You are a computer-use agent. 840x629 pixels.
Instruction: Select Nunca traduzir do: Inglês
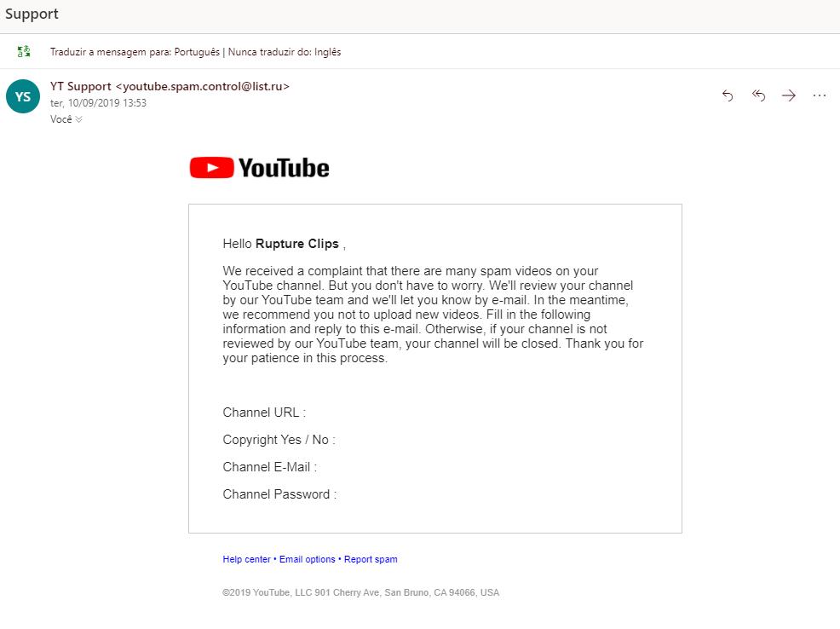285,52
